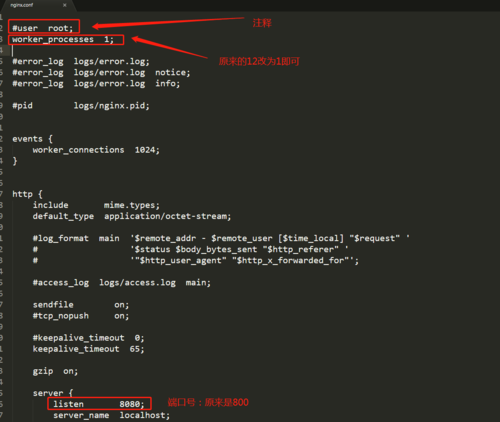The height and width of the screenshot is (422, 500).
Task: Click the 'worker_connections 1024;' line
Action: coord(96,150)
